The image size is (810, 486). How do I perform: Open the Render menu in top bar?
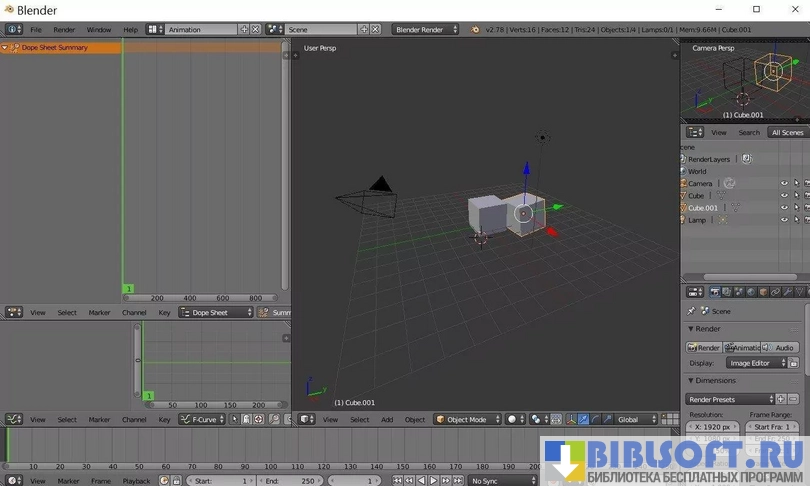tap(64, 30)
